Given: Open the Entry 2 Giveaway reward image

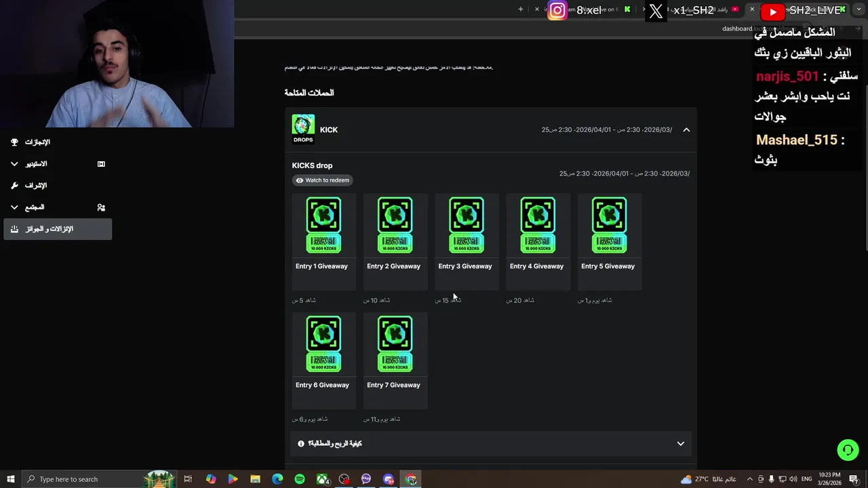Looking at the screenshot, I should pyautogui.click(x=395, y=225).
